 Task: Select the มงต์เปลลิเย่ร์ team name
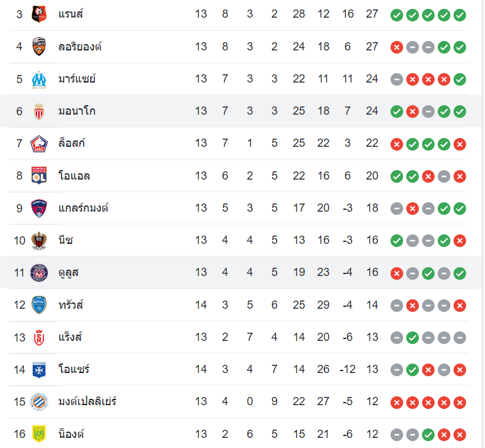point(87,401)
